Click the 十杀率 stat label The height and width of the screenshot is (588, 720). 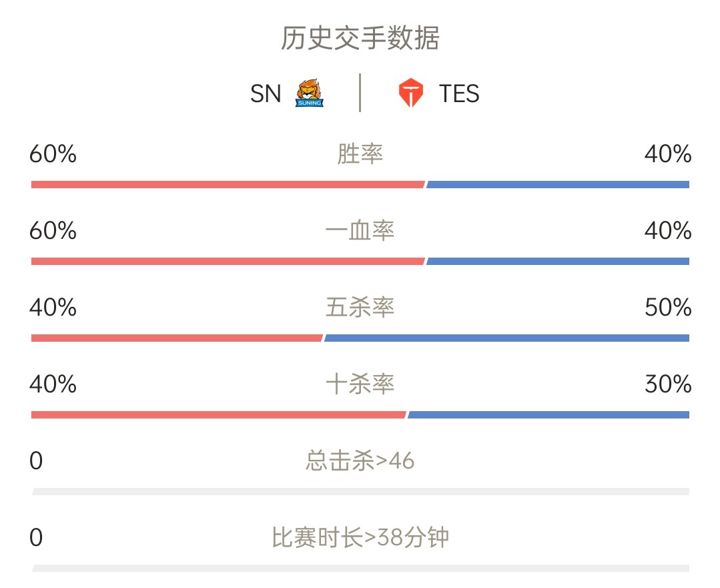(x=360, y=384)
